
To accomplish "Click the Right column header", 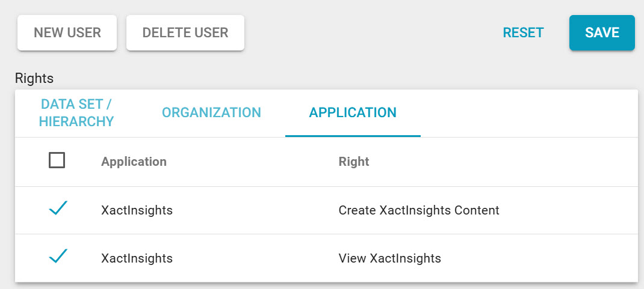I will click(x=354, y=162).
